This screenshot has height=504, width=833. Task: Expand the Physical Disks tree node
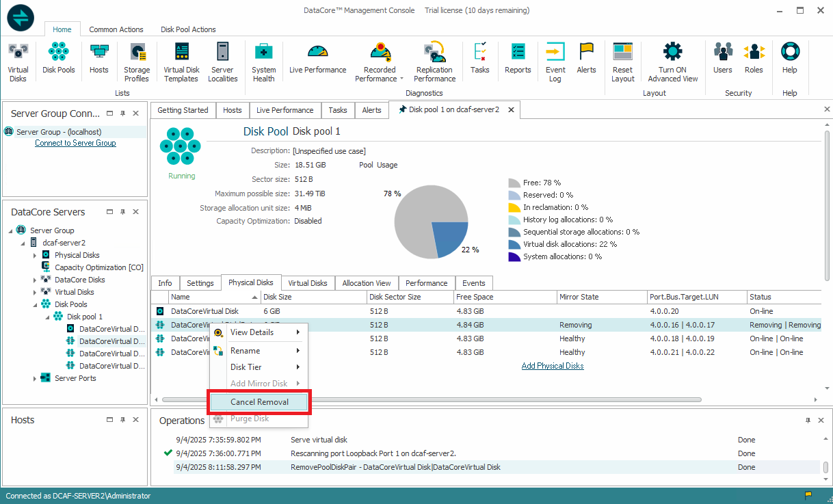click(x=36, y=255)
